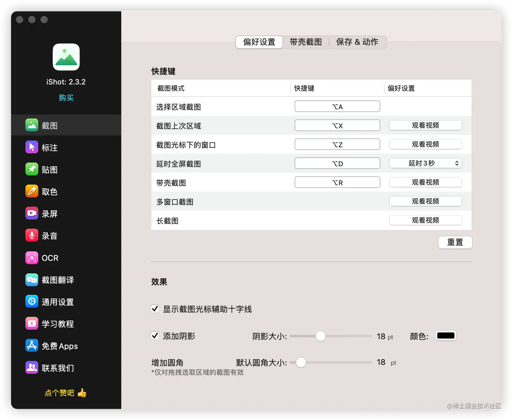
Task: Open the 延时3秒 delay dropdown
Action: (x=425, y=163)
